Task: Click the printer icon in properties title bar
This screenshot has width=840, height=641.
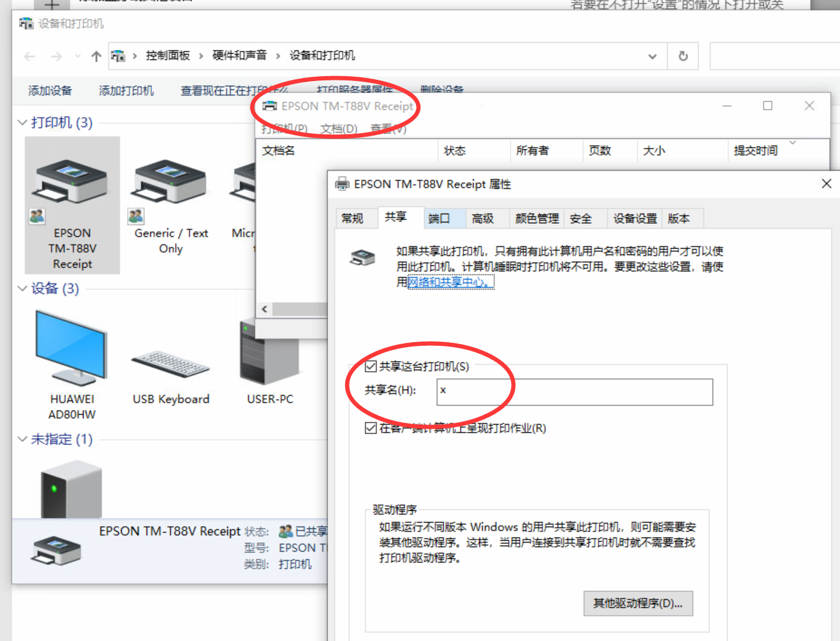Action: (x=342, y=184)
